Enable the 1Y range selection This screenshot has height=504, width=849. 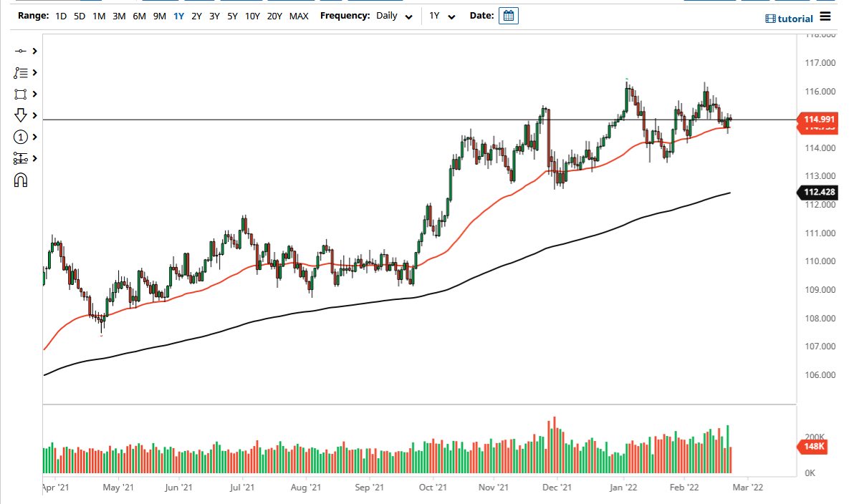click(178, 15)
